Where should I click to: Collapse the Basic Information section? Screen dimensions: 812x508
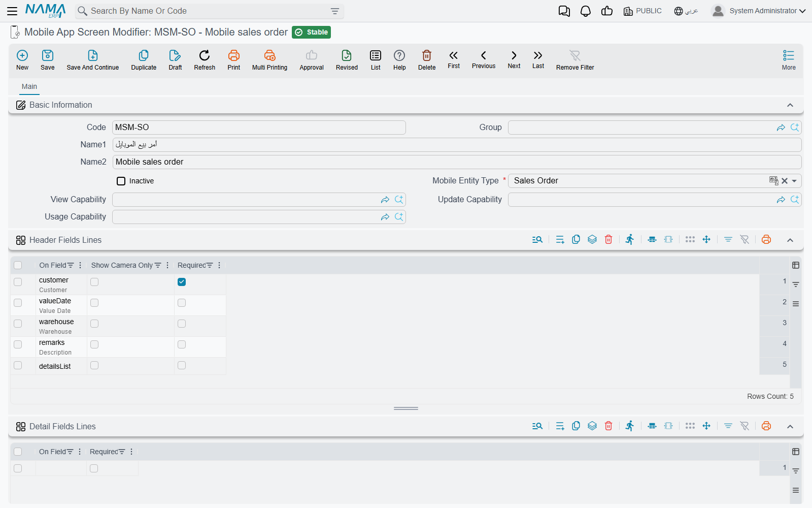[790, 105]
